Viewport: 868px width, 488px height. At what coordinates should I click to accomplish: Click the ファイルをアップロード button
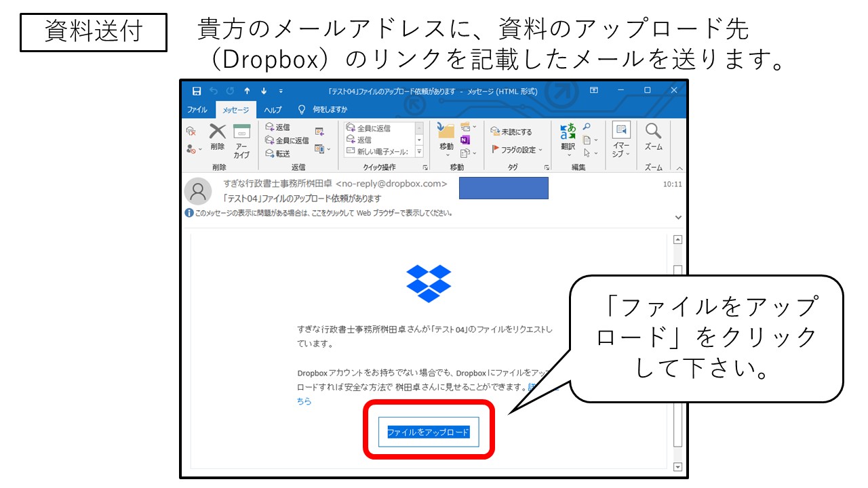pos(428,432)
